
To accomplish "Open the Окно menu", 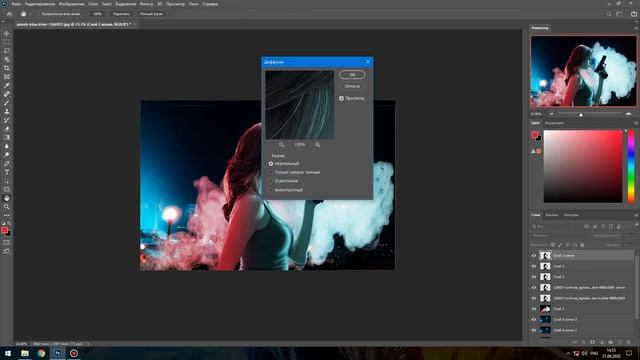I will (193, 4).
